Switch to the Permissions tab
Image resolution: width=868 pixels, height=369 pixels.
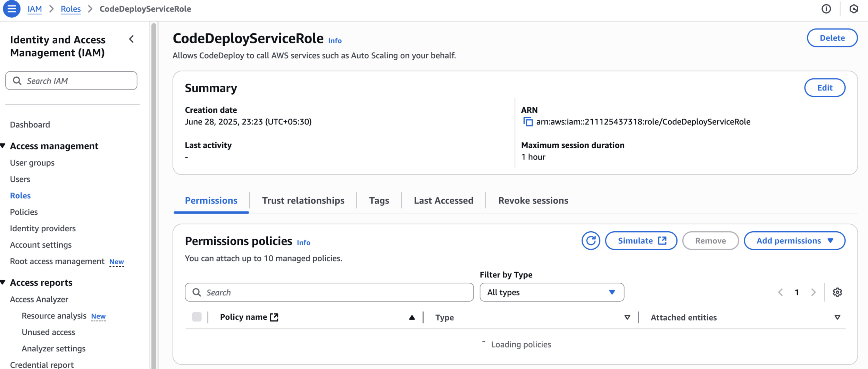click(211, 200)
